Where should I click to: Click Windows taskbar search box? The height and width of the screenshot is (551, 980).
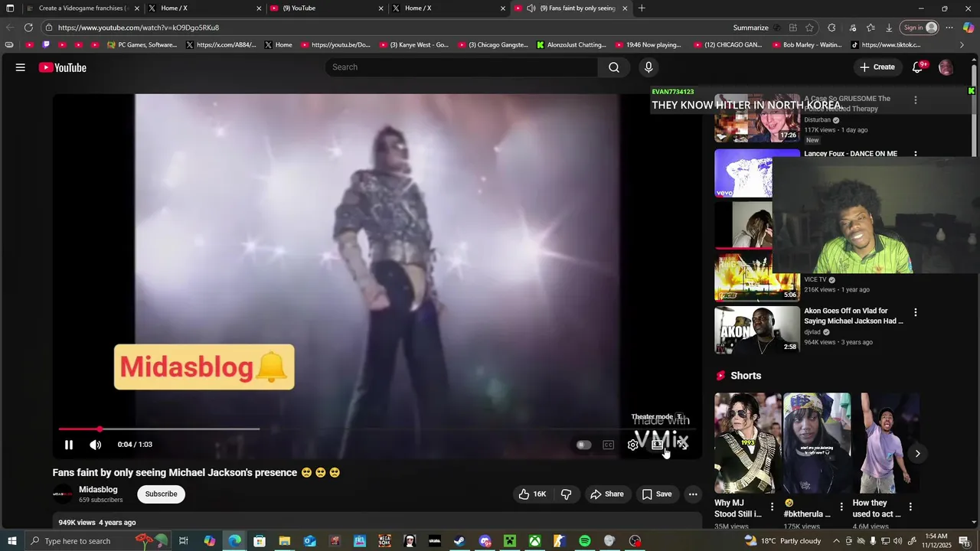pos(97,541)
